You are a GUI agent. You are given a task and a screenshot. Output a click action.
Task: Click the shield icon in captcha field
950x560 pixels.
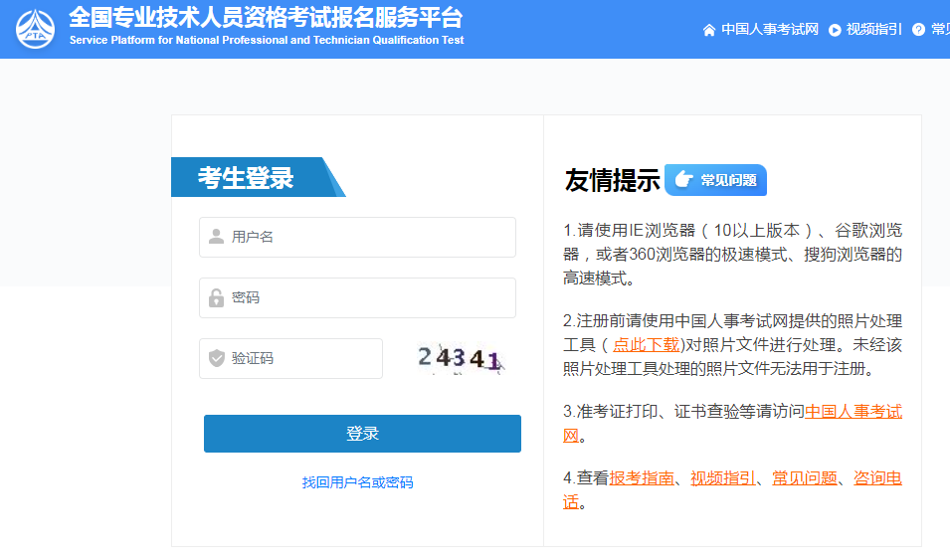tap(216, 358)
